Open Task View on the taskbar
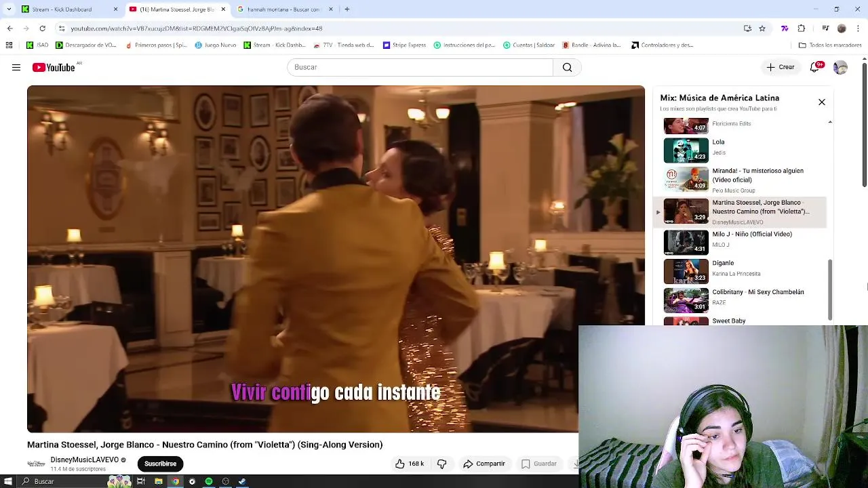868x488 pixels. click(141, 481)
